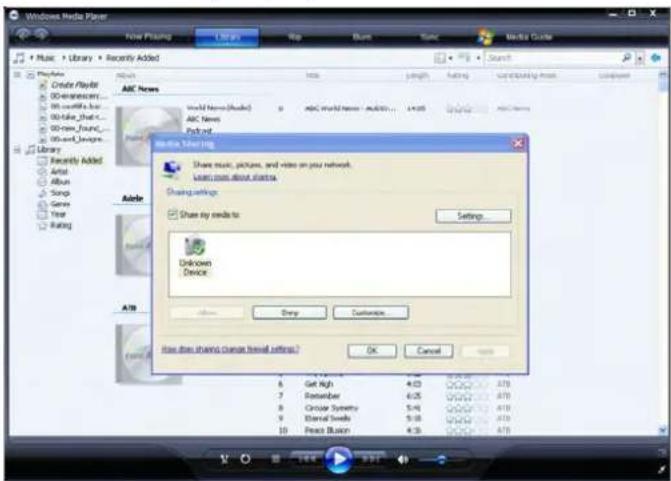Select the Circular Symetry track title

pyautogui.click(x=331, y=408)
